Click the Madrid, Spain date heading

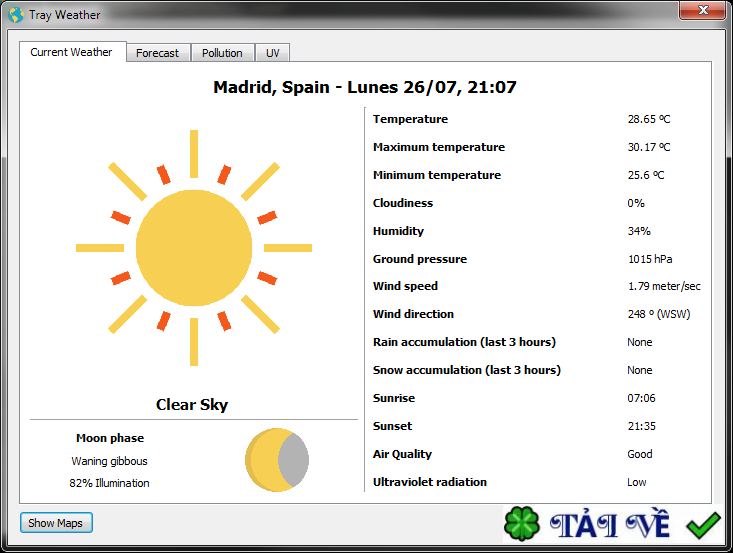pos(364,87)
